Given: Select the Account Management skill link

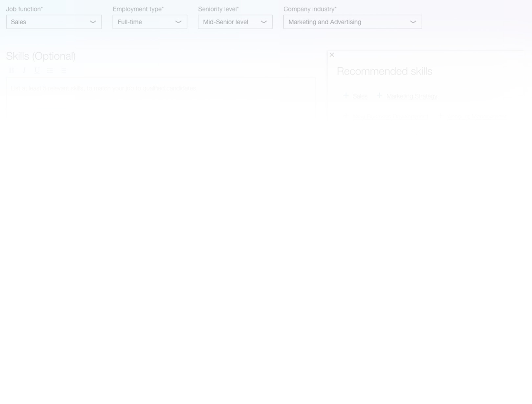Looking at the screenshot, I should pyautogui.click(x=476, y=117).
